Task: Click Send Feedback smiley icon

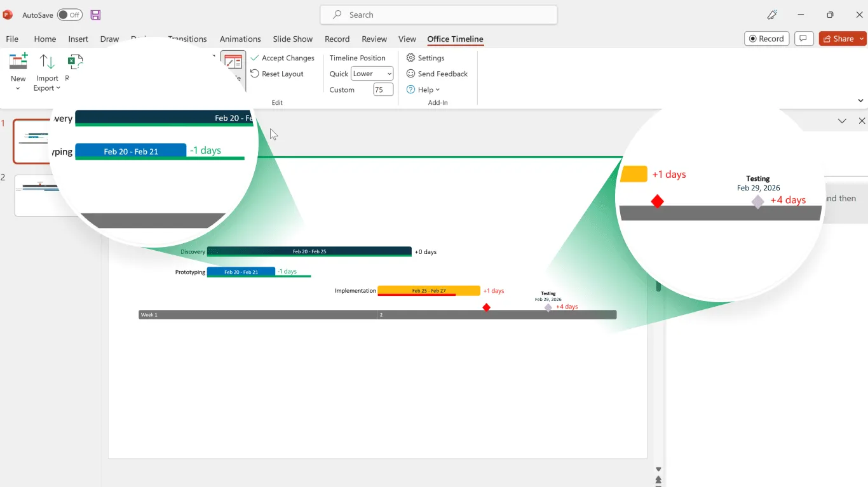Action: [410, 74]
